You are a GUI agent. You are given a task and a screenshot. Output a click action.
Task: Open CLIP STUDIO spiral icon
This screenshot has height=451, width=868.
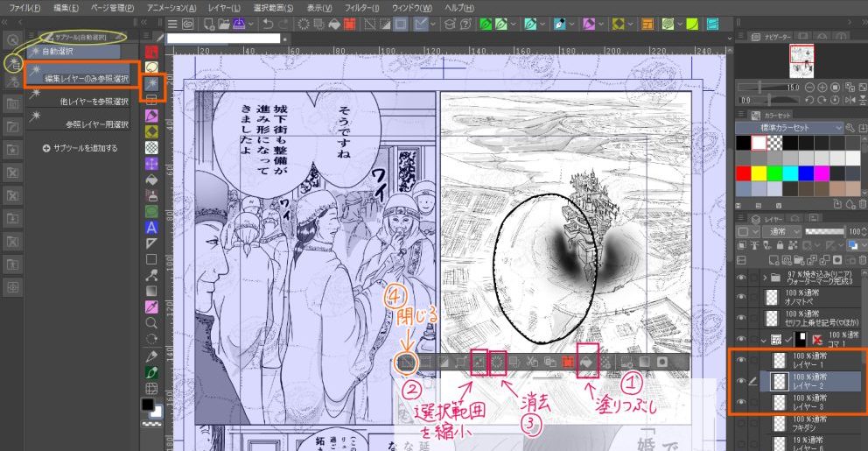pyautogui.click(x=188, y=24)
